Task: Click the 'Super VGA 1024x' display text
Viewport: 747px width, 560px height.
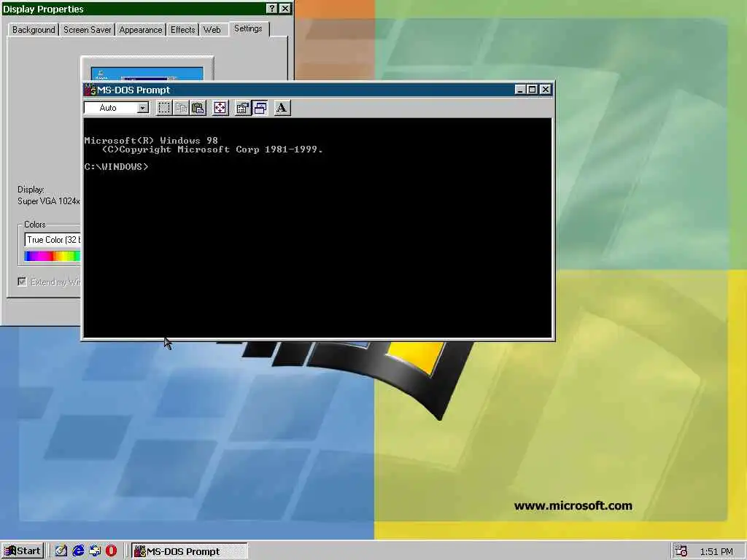Action: (x=49, y=201)
